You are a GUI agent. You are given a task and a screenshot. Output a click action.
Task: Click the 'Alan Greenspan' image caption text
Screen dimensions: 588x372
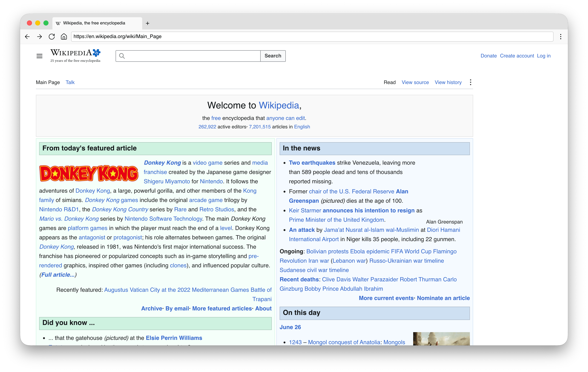coord(444,222)
